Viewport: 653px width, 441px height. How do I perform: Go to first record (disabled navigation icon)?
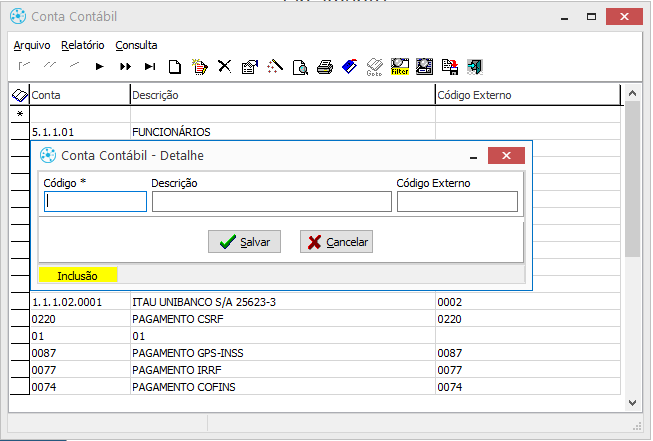pyautogui.click(x=24, y=66)
